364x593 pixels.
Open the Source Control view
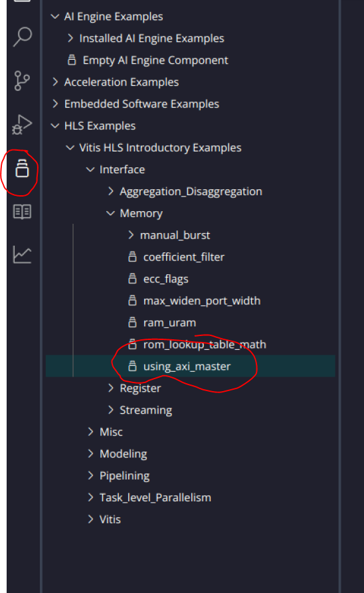(x=22, y=80)
